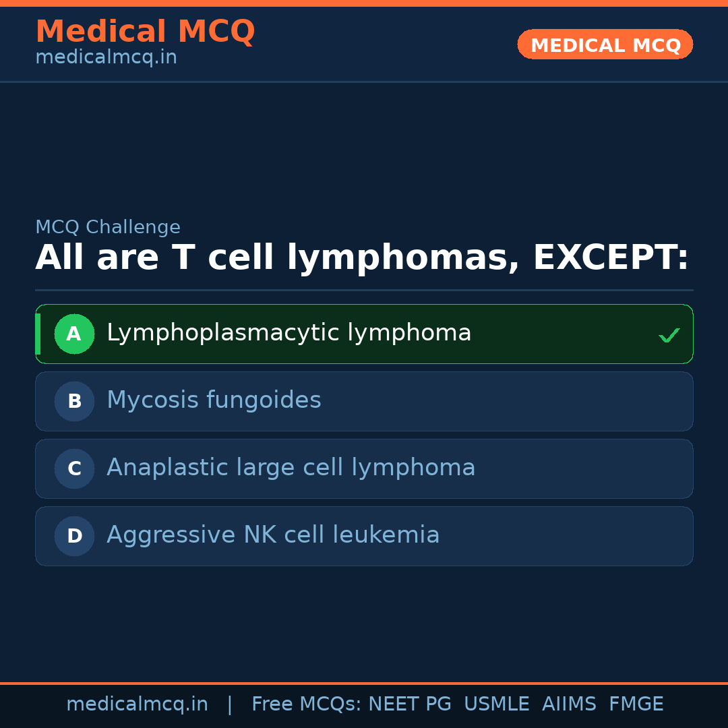Click the Free MCQs footer text
This screenshot has width=728, height=728.
[306, 704]
